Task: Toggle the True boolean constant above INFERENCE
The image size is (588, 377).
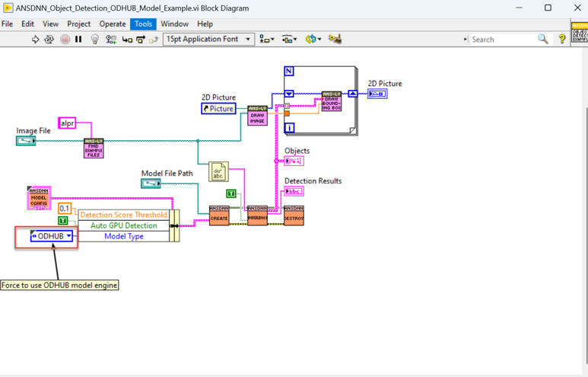Action: tap(231, 193)
